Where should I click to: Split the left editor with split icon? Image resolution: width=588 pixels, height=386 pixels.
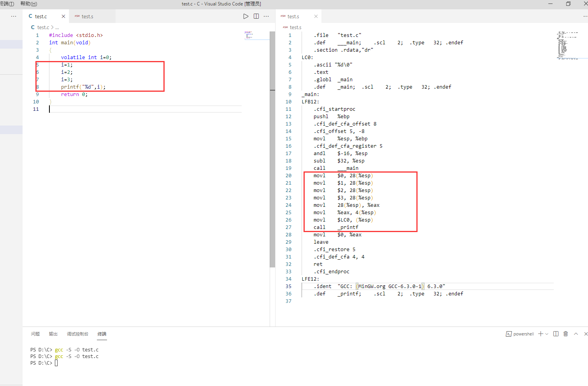pos(256,16)
